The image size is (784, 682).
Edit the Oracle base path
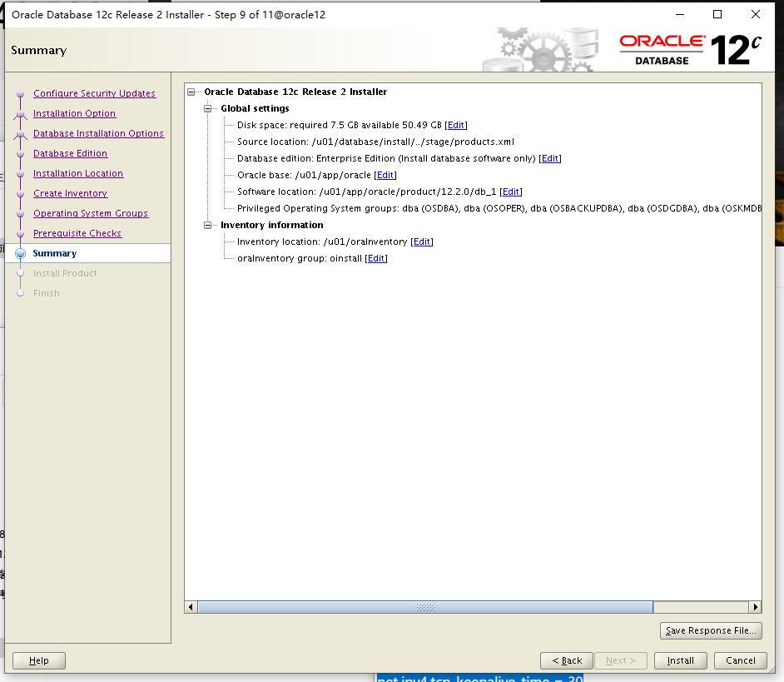(385, 176)
